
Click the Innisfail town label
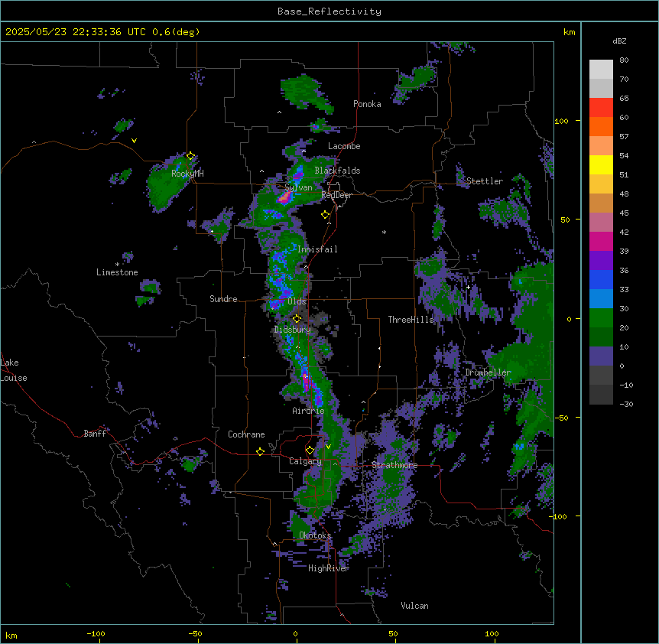pyautogui.click(x=317, y=249)
